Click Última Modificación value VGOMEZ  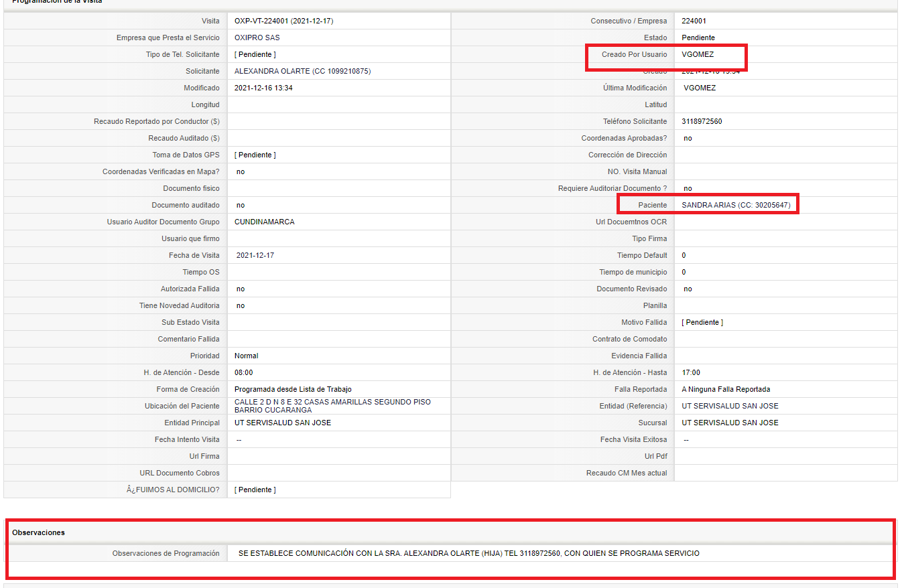point(700,88)
